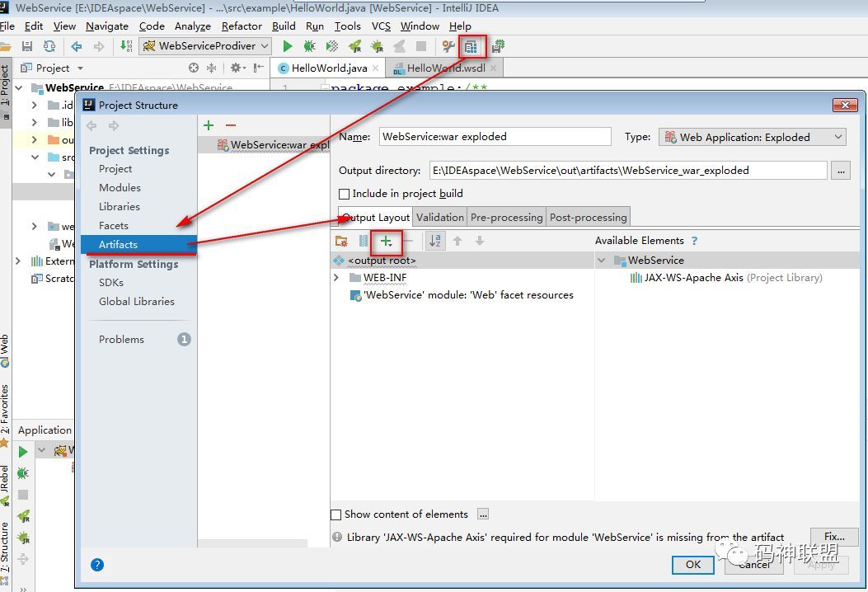The height and width of the screenshot is (592, 868).
Task: Open the Build menu
Action: [284, 26]
